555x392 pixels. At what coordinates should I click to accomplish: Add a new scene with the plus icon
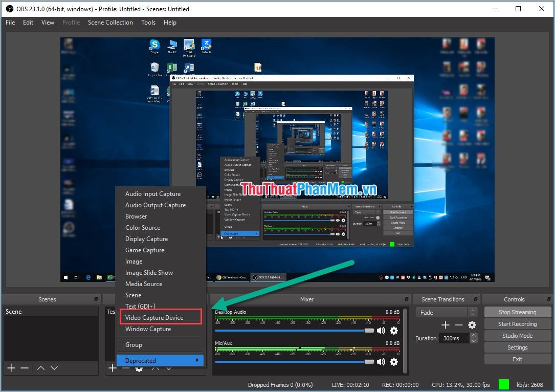point(11,367)
